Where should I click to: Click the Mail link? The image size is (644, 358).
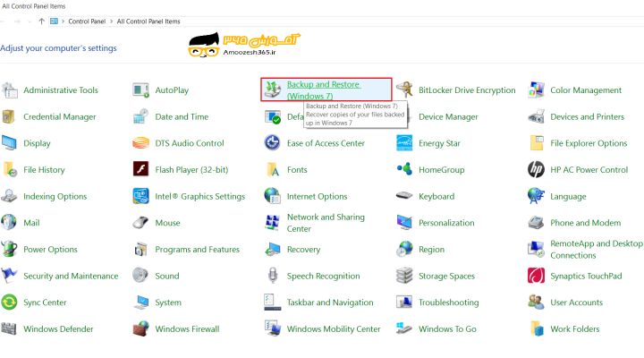(31, 223)
